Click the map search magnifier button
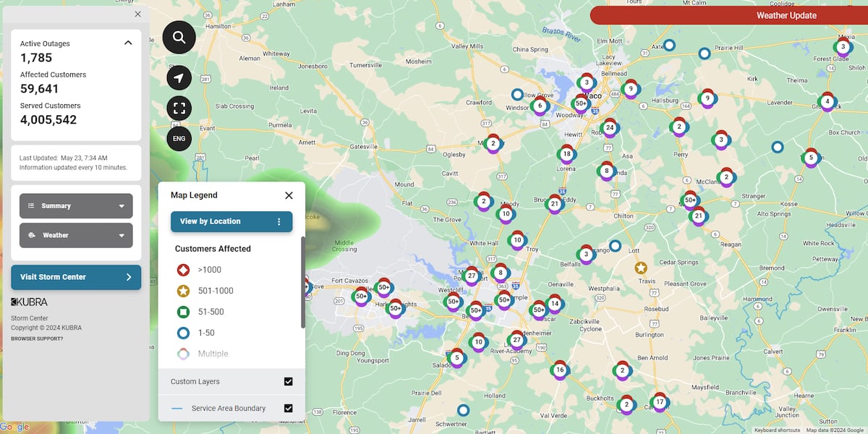 coord(179,38)
